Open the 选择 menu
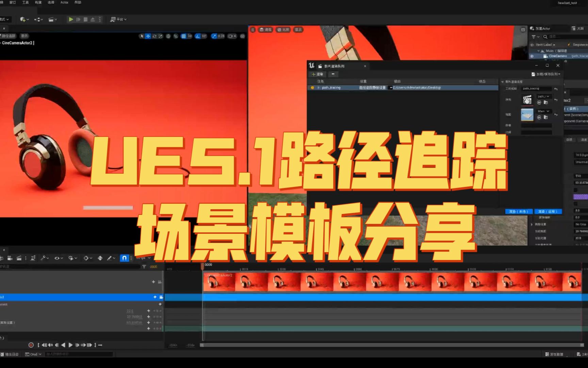 pyautogui.click(x=51, y=2)
